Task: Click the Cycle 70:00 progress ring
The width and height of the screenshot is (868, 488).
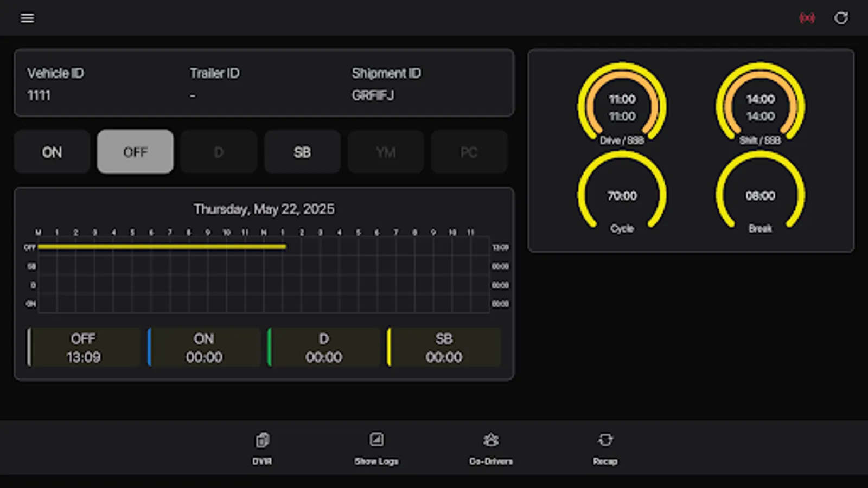Action: 622,195
